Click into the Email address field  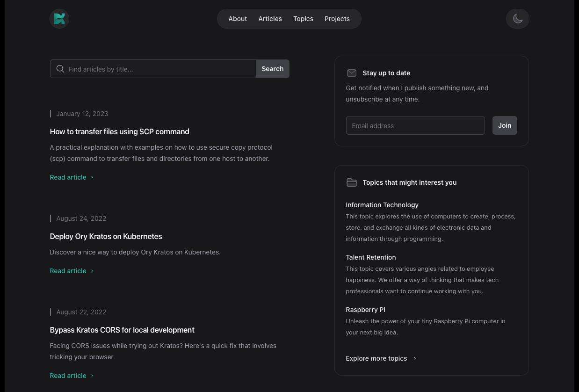[x=415, y=125]
